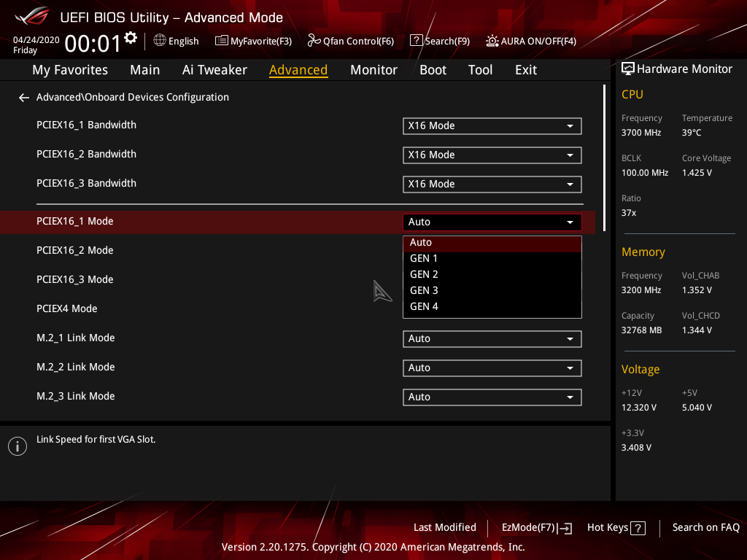
Task: Open PCIEX16_2 Bandwidth dropdown
Action: (x=492, y=155)
